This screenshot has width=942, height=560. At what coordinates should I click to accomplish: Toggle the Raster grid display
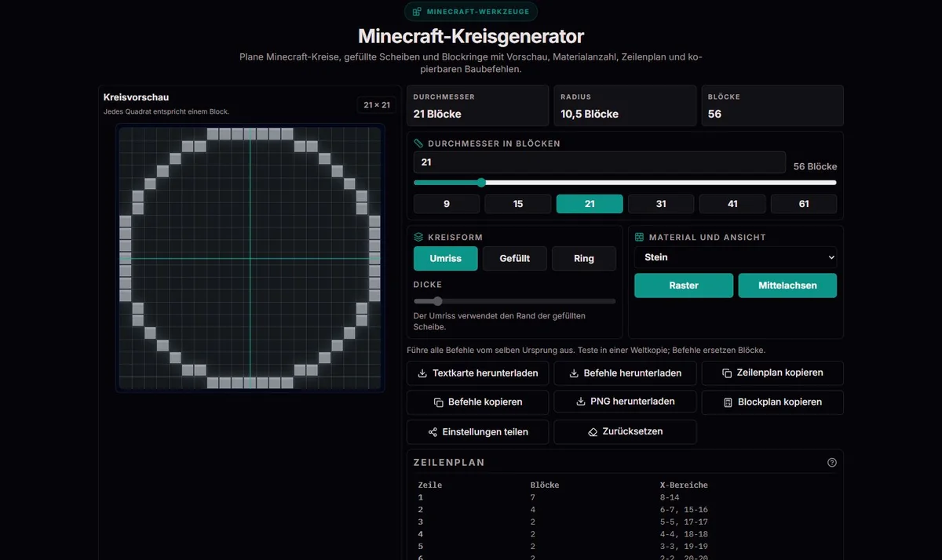tap(684, 285)
